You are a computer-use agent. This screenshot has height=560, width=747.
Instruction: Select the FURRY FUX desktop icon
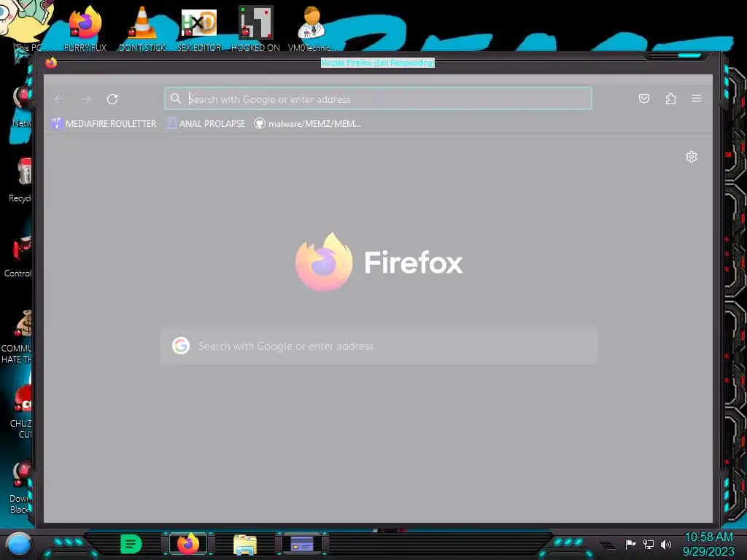tap(85, 29)
